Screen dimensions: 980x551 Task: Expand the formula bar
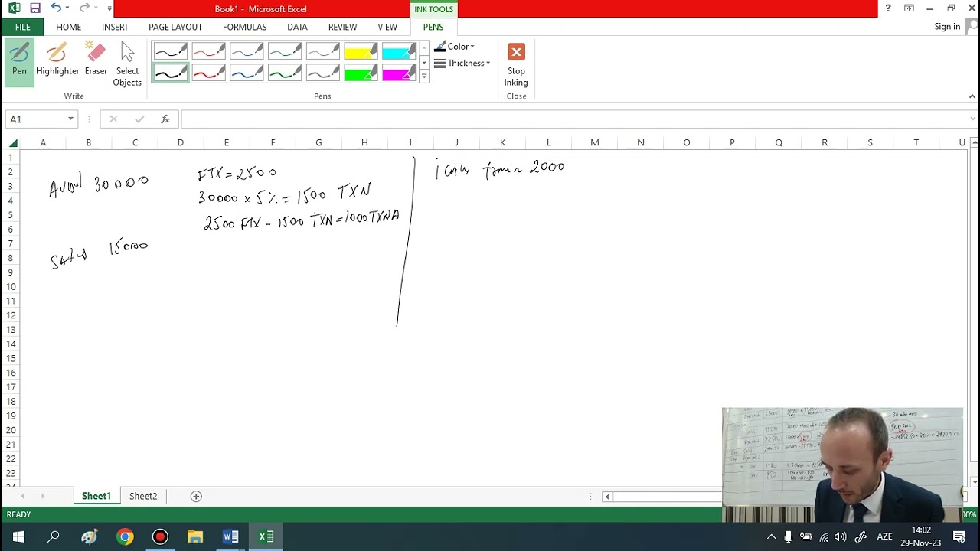click(x=973, y=119)
